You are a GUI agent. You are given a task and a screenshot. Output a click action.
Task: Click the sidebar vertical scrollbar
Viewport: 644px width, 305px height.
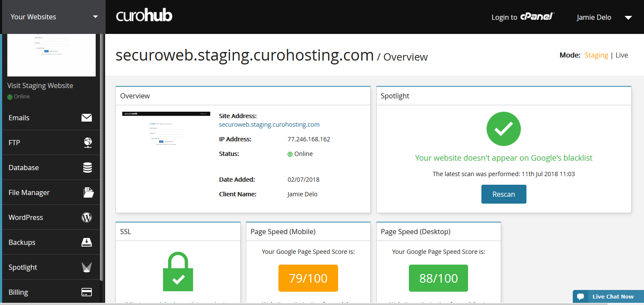(x=101, y=157)
